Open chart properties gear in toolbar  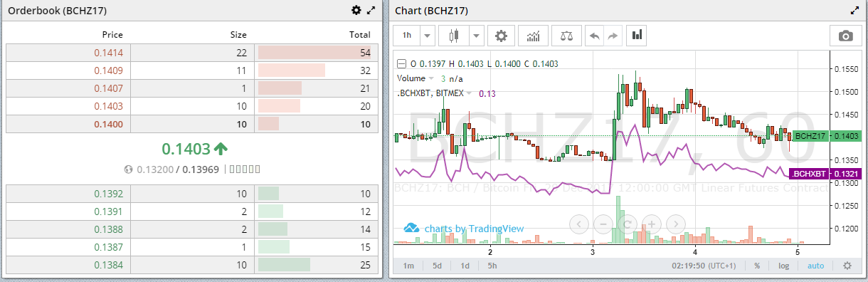point(501,35)
